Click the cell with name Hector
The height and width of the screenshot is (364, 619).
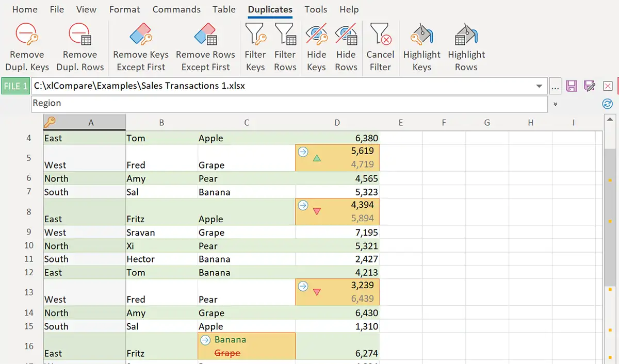point(162,259)
